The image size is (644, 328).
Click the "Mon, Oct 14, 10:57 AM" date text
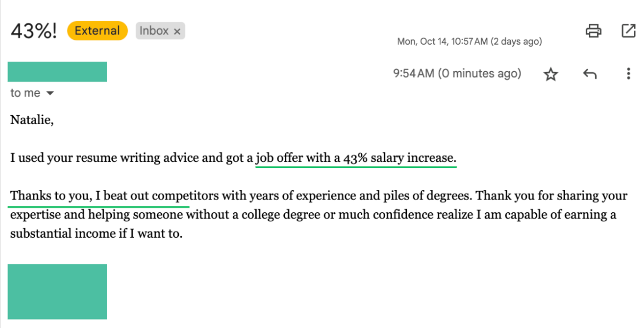click(442, 41)
